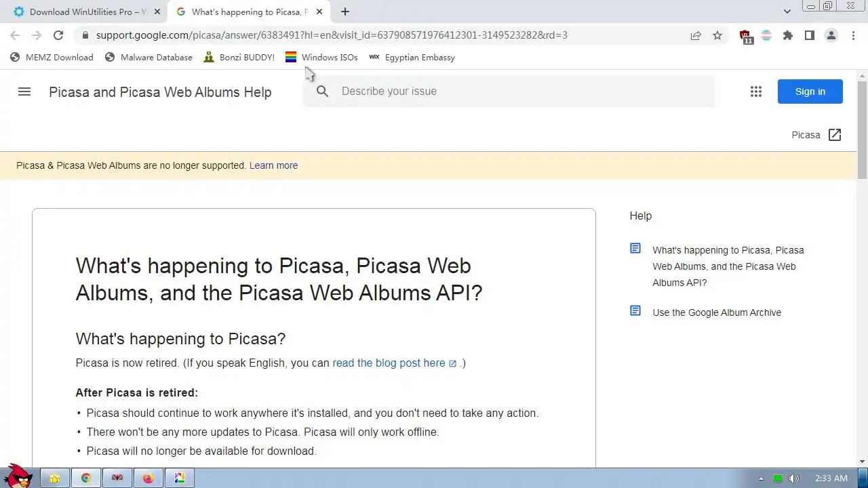The image size is (868, 488).
Task: Open the Picasa taskbar icon
Action: (x=179, y=478)
